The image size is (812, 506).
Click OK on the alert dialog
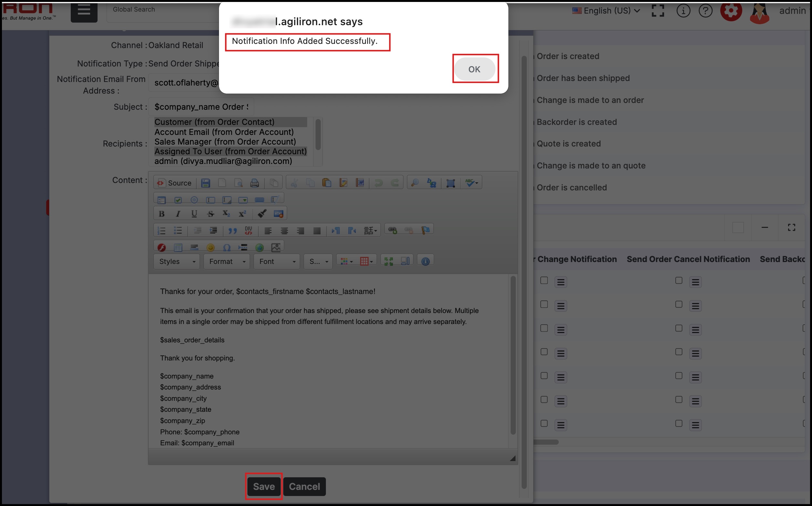tap(474, 69)
